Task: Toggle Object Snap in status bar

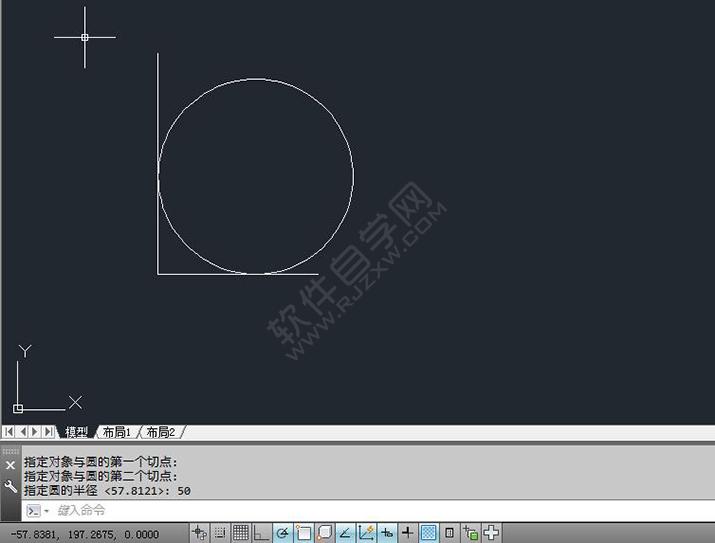Action: click(x=303, y=533)
